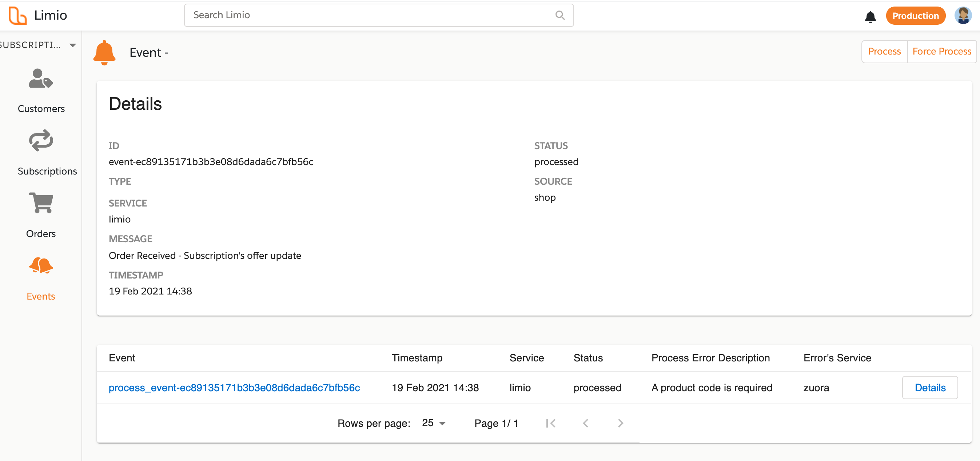Click the 'A product code is required' cell
980x461 pixels.
point(712,388)
